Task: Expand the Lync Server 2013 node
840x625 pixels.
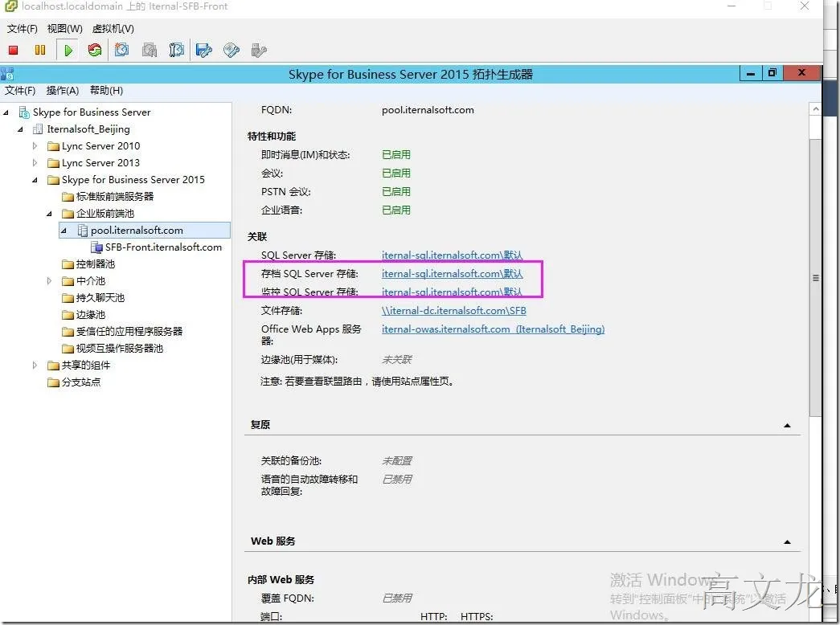Action: pos(35,162)
